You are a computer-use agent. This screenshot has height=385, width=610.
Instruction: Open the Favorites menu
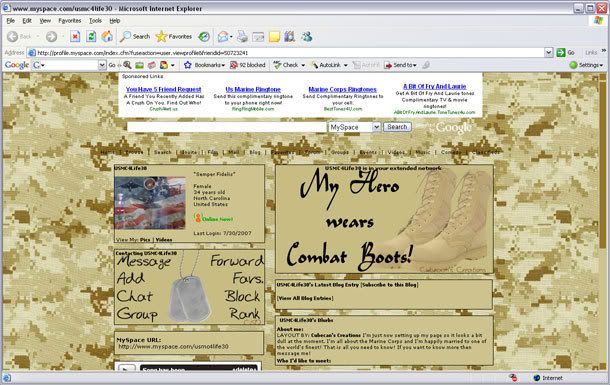(70, 21)
